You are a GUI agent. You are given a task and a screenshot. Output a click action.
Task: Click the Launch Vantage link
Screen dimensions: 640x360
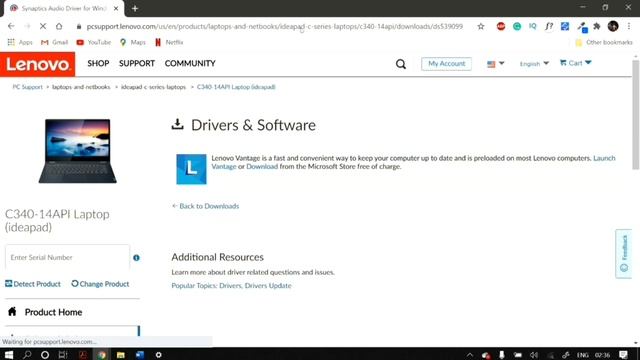pyautogui.click(x=604, y=158)
